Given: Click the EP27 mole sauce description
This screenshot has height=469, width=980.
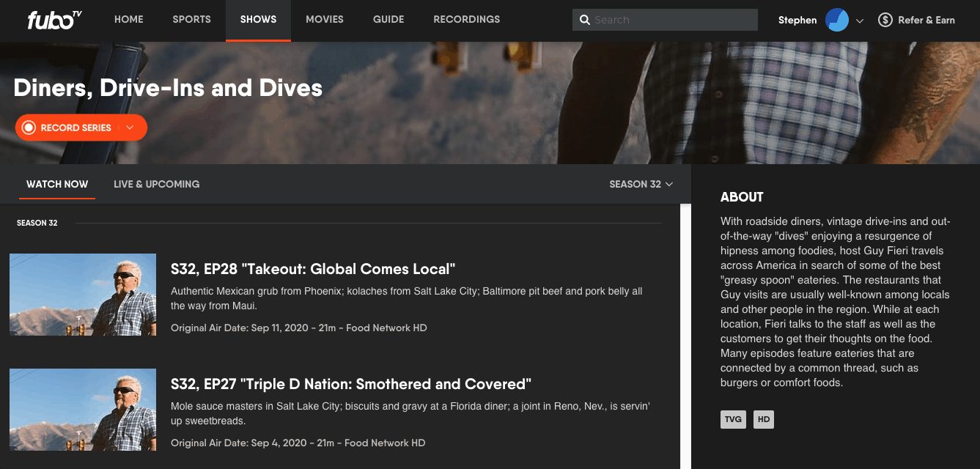Looking at the screenshot, I should tap(410, 413).
